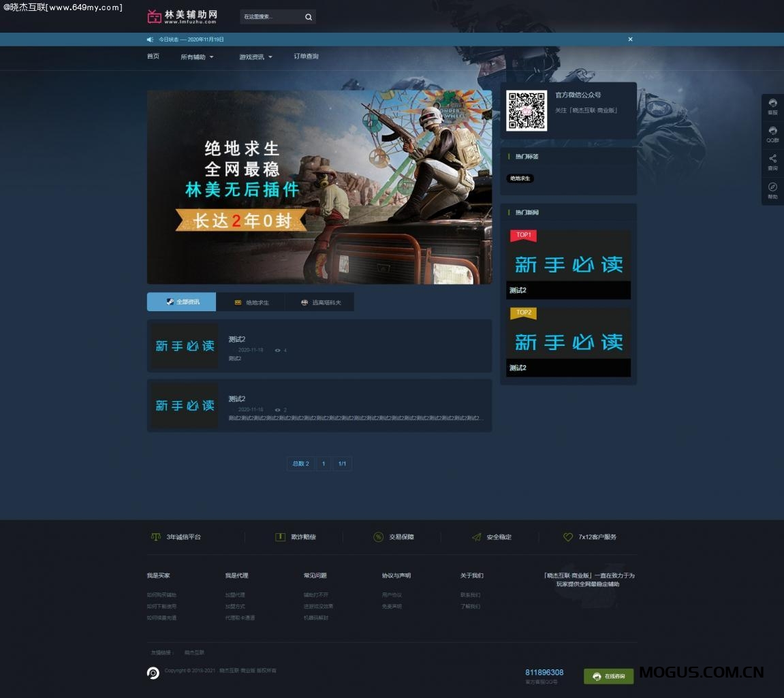This screenshot has height=698, width=784.
Task: Dismiss the announcement bar with X
Action: [630, 39]
